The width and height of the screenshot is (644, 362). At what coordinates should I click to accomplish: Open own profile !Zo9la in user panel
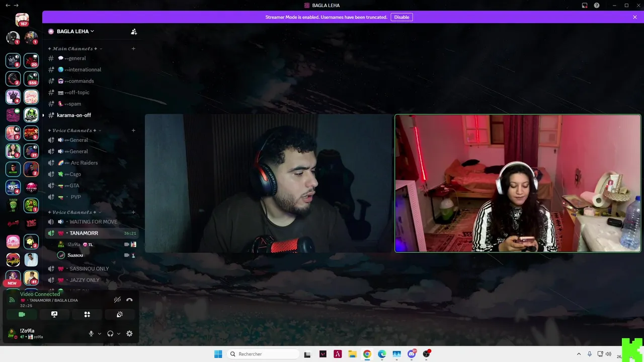tap(28, 333)
